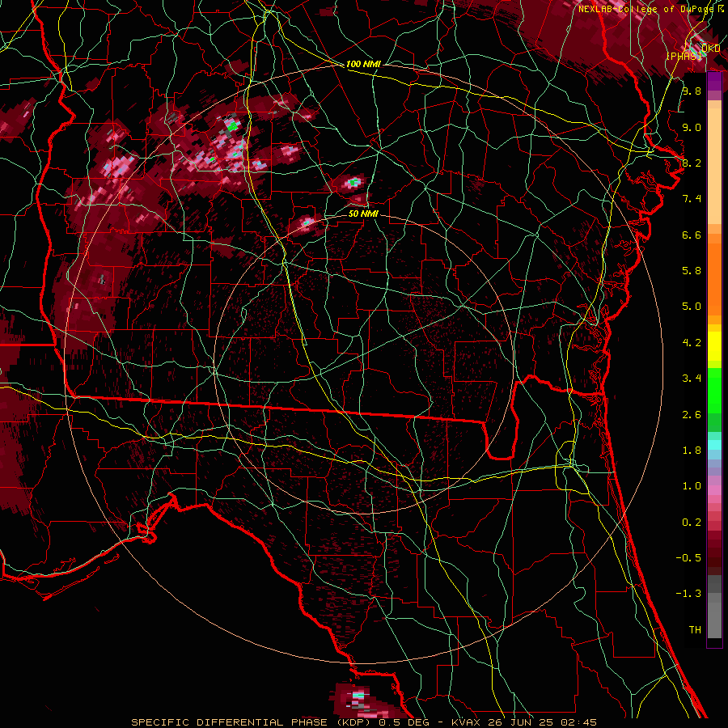Click the 9.8 value on the color scale
The width and height of the screenshot is (728, 728).
point(692,91)
